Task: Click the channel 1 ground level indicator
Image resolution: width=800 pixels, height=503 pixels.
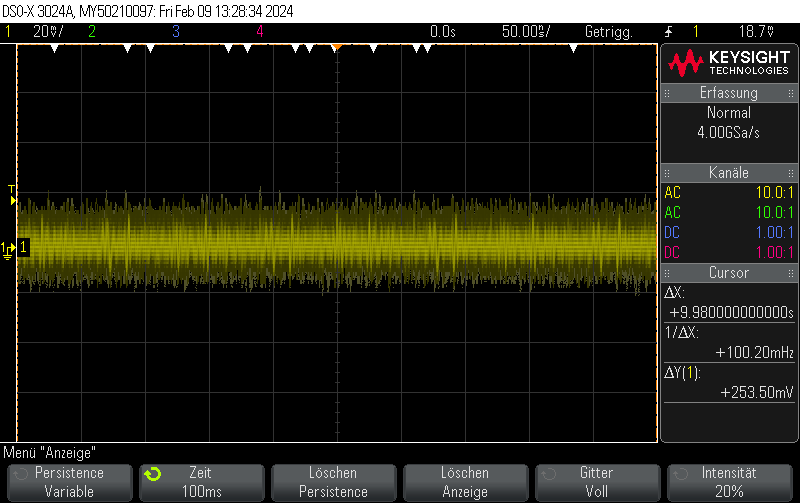Action: pyautogui.click(x=8, y=249)
